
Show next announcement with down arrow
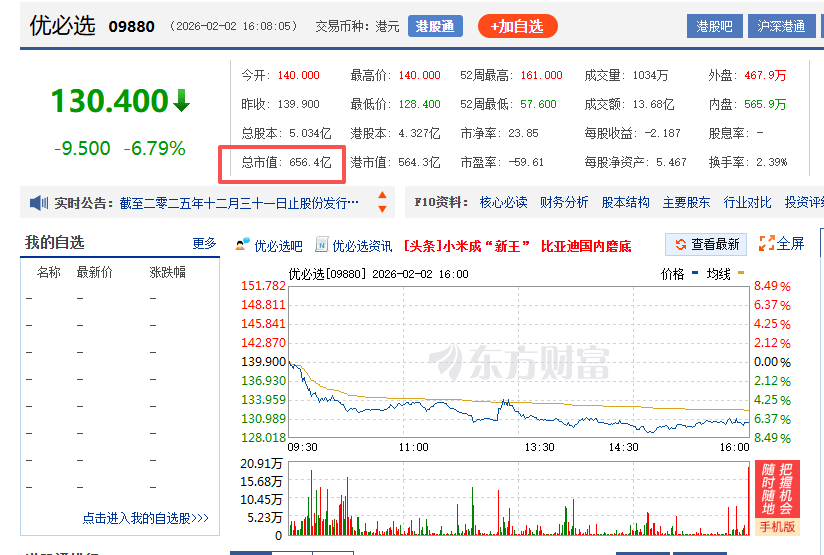tap(383, 209)
